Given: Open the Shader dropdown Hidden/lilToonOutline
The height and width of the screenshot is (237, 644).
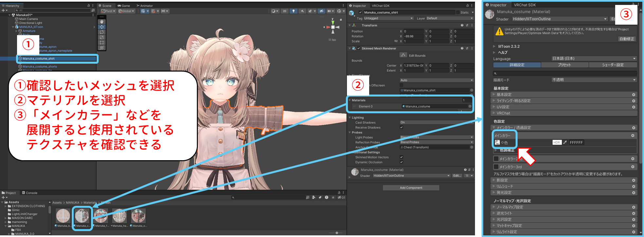Looking at the screenshot, I should point(559,19).
